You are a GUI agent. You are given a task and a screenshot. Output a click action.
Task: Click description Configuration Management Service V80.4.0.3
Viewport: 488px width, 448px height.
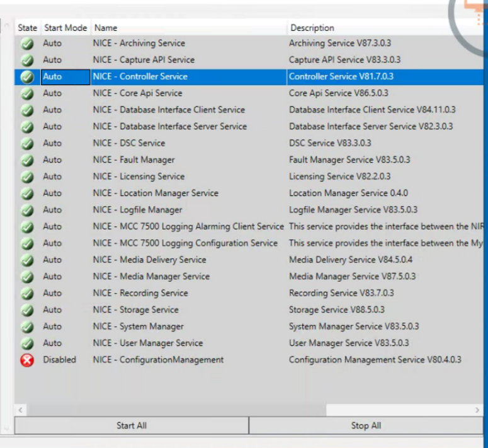[x=375, y=360]
